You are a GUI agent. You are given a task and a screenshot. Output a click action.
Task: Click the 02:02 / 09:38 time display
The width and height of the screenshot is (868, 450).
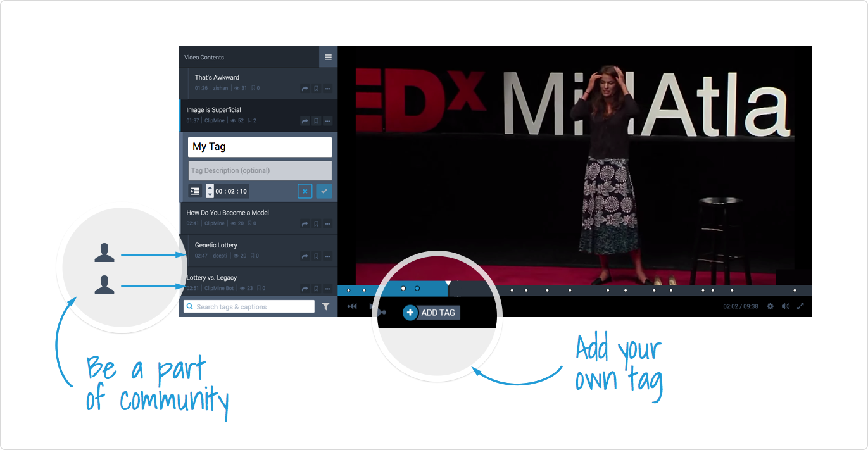741,306
